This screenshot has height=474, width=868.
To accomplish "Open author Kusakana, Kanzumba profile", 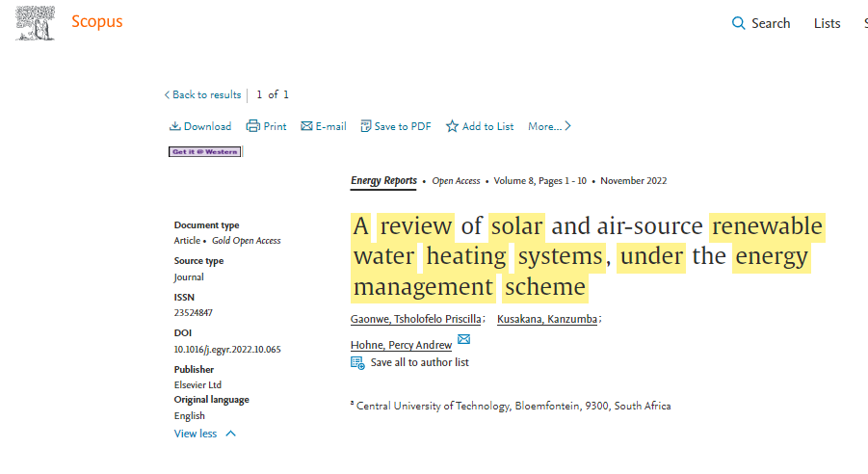I will click(x=546, y=319).
